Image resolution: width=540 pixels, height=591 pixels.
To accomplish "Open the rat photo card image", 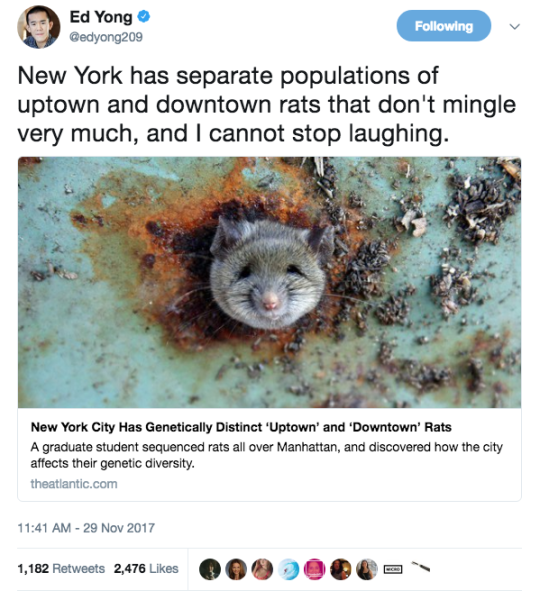I will (x=269, y=282).
